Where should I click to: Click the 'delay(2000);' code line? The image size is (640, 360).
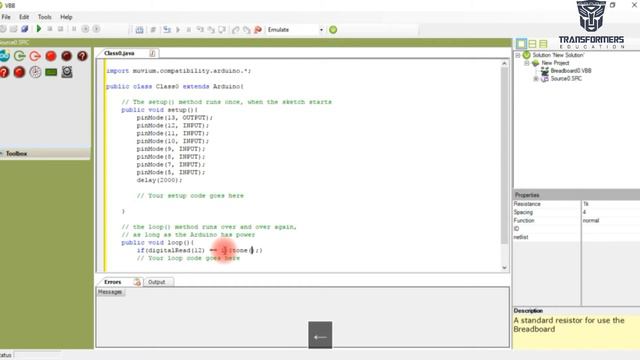160,180
